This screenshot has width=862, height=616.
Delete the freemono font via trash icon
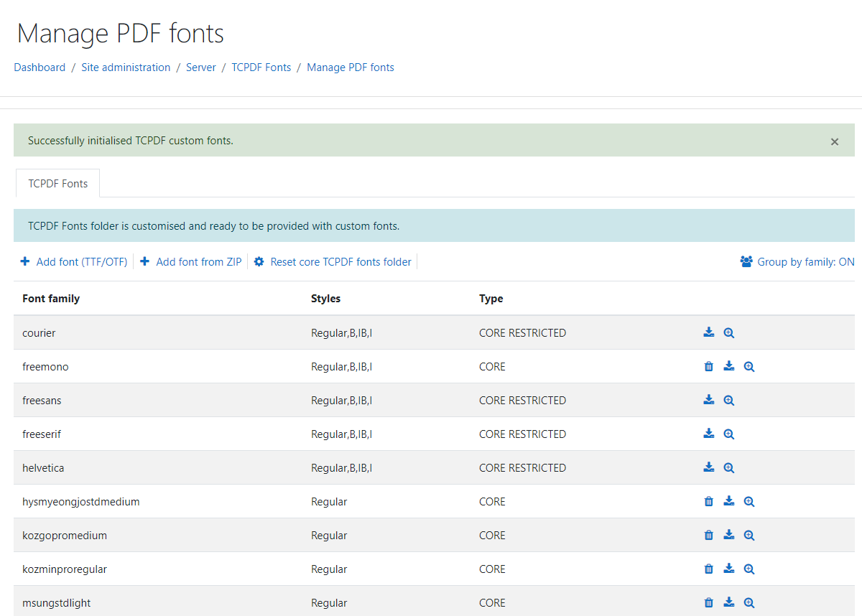click(x=709, y=366)
